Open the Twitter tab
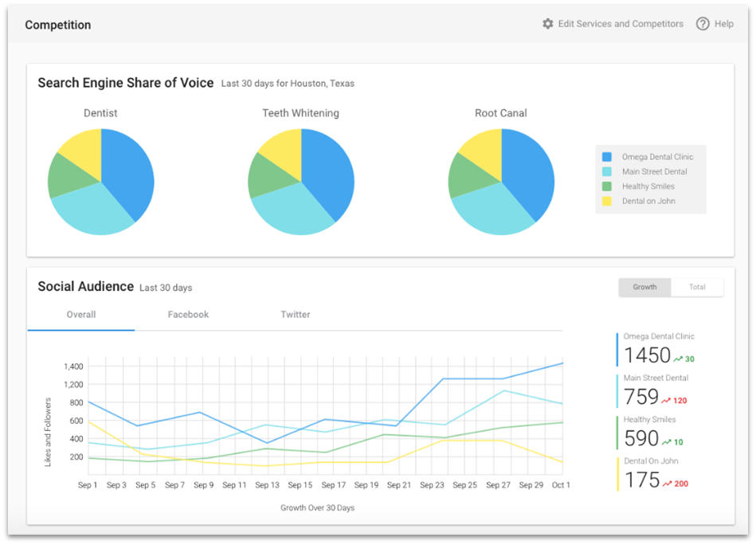 (296, 315)
